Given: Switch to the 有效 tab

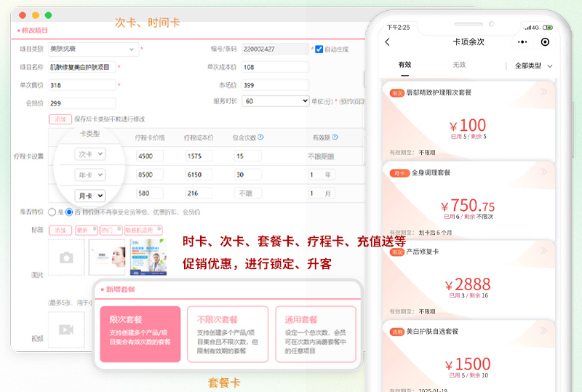Looking at the screenshot, I should pos(404,65).
